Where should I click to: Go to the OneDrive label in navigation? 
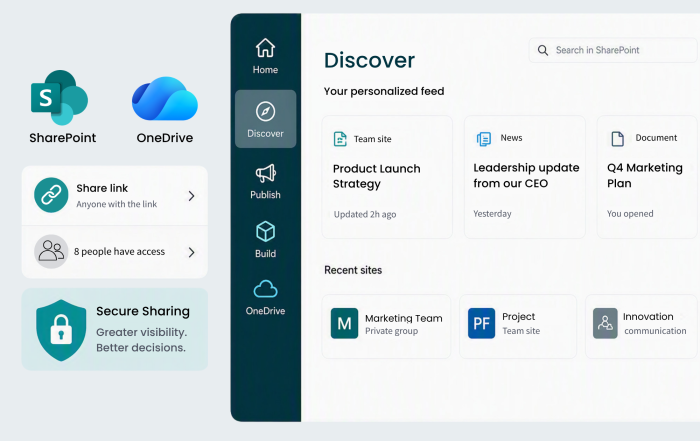[x=265, y=311]
